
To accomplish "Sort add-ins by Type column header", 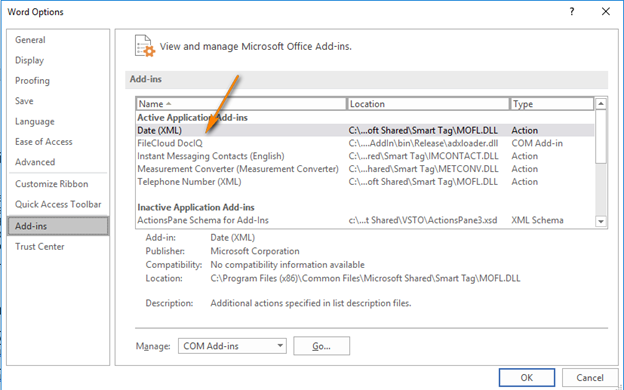I will click(x=552, y=104).
